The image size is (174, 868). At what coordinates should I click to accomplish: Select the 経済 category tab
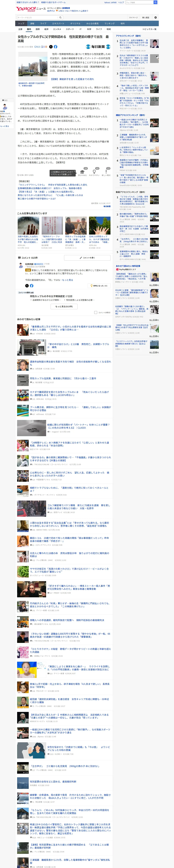coord(46,29)
